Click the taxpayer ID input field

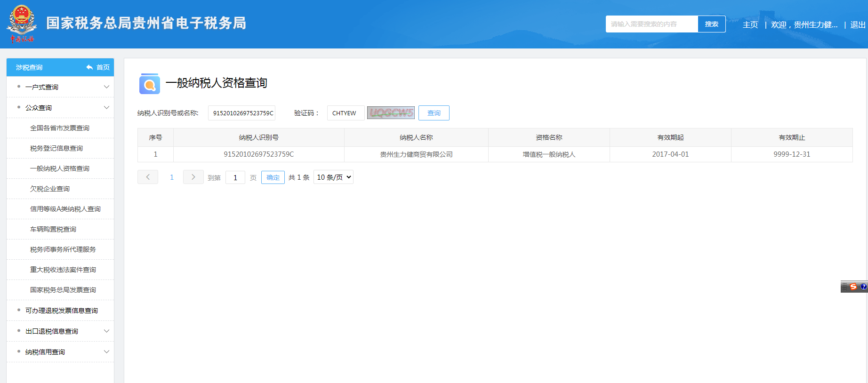tap(242, 113)
